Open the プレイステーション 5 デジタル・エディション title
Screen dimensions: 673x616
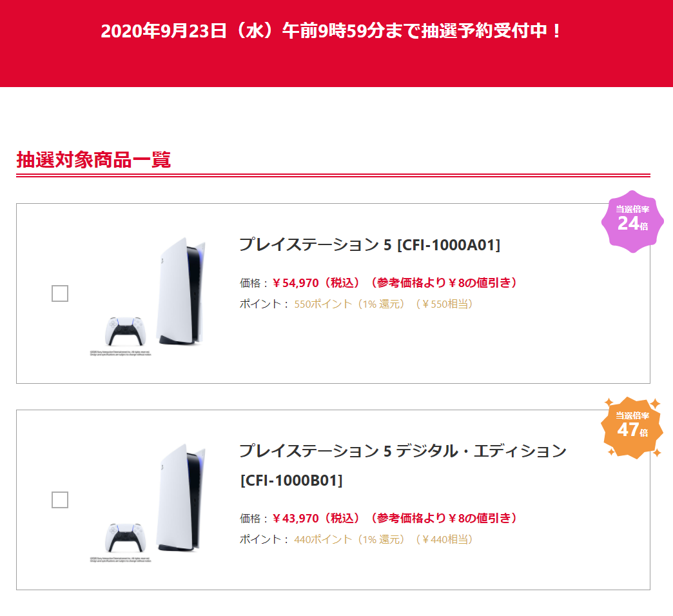point(403,451)
